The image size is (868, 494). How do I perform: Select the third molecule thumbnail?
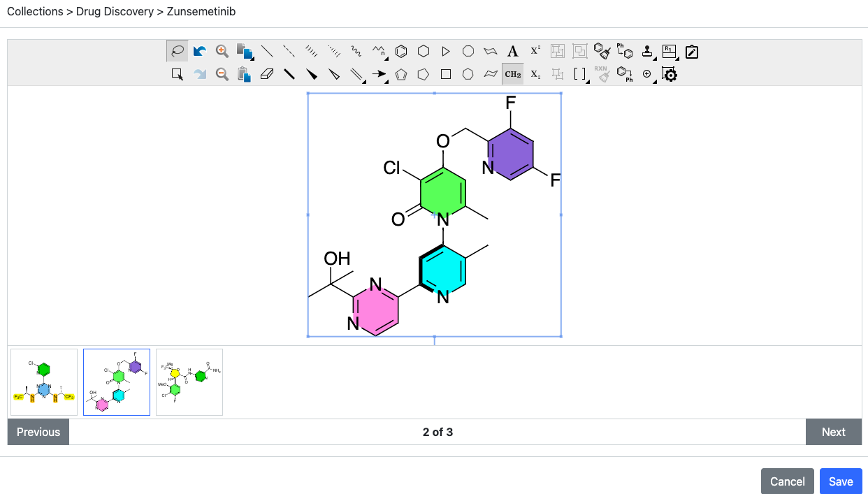point(189,382)
